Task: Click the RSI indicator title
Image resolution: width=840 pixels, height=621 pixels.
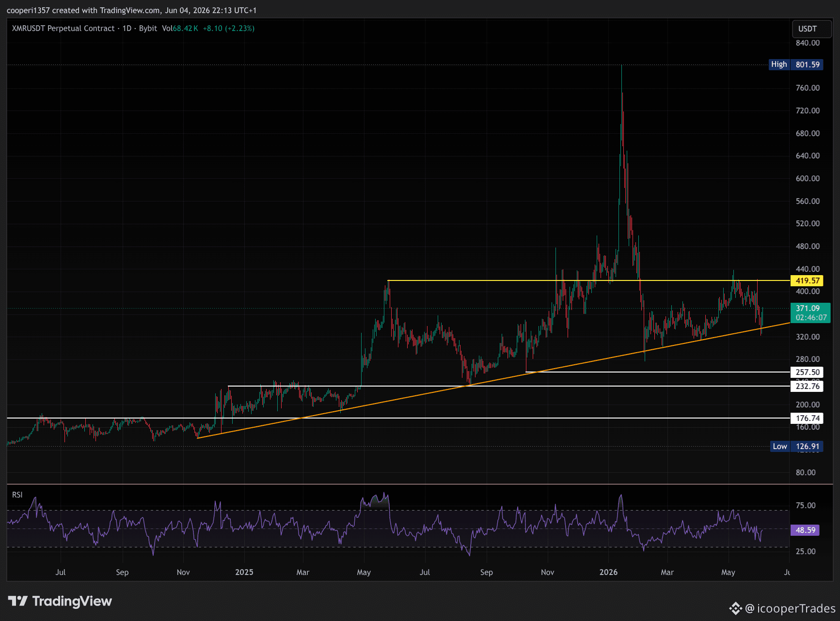Action: (x=17, y=495)
